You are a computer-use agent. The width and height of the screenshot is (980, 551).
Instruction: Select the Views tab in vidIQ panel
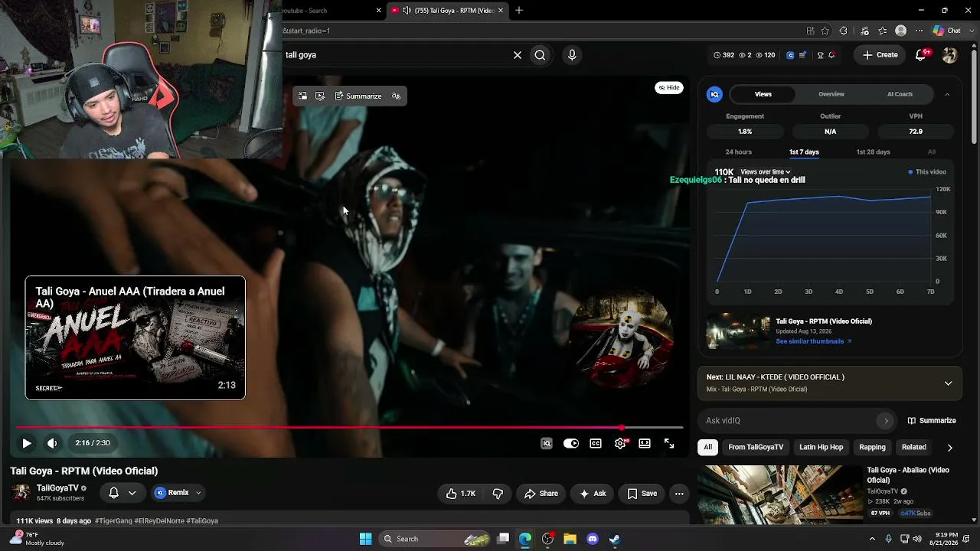click(x=763, y=94)
